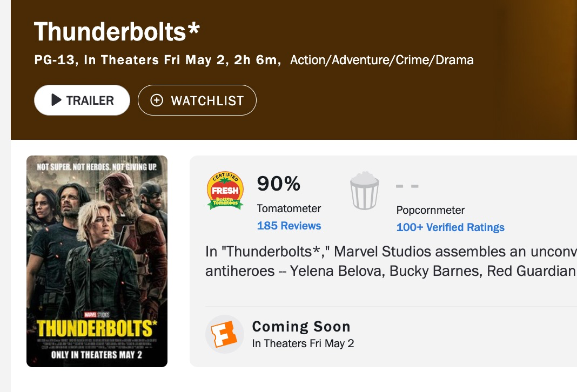
Task: Click the empty popcorn bucket icon
Action: pos(364,191)
